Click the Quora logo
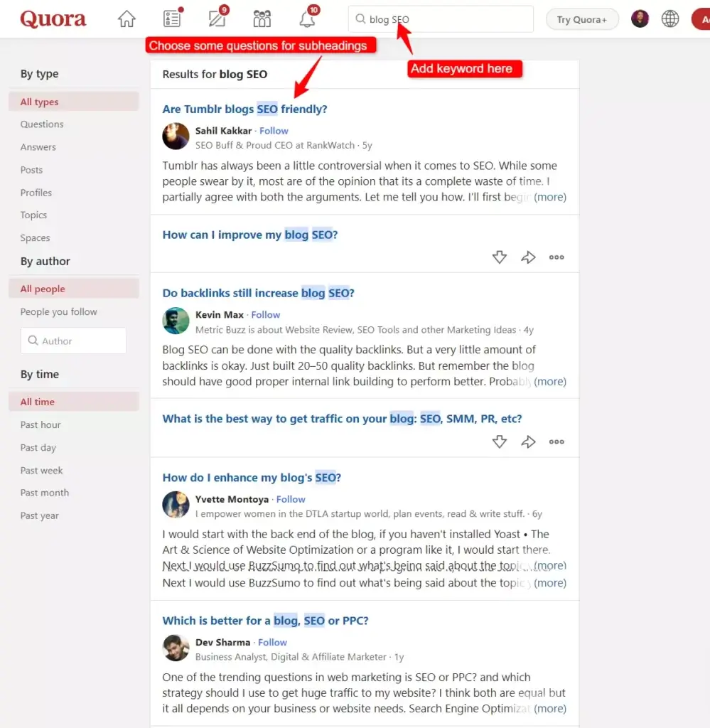 (x=53, y=19)
